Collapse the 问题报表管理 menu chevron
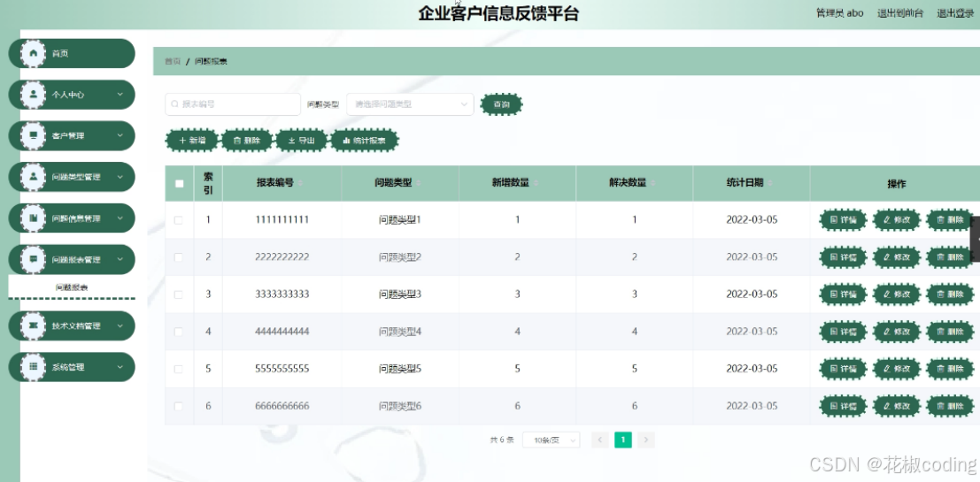This screenshot has width=980, height=482. (x=120, y=259)
